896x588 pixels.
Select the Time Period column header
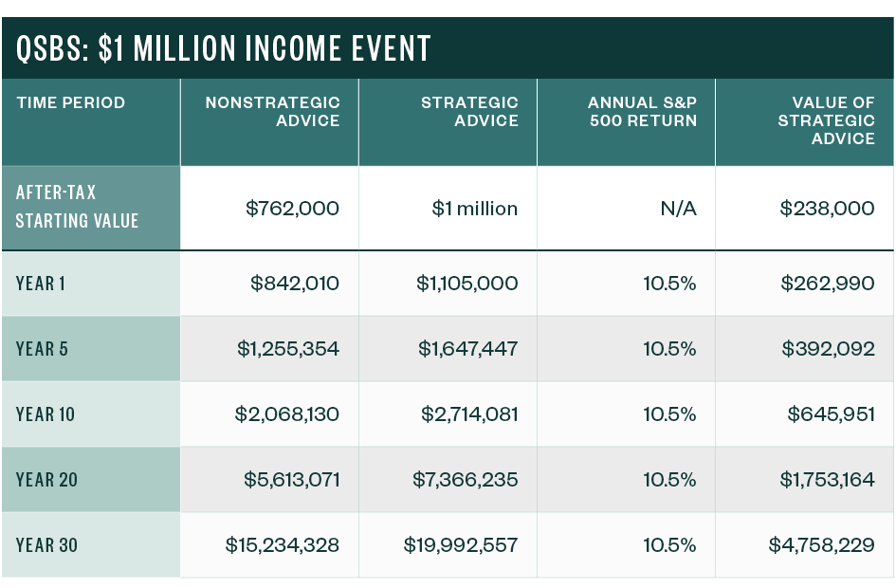coord(70,102)
